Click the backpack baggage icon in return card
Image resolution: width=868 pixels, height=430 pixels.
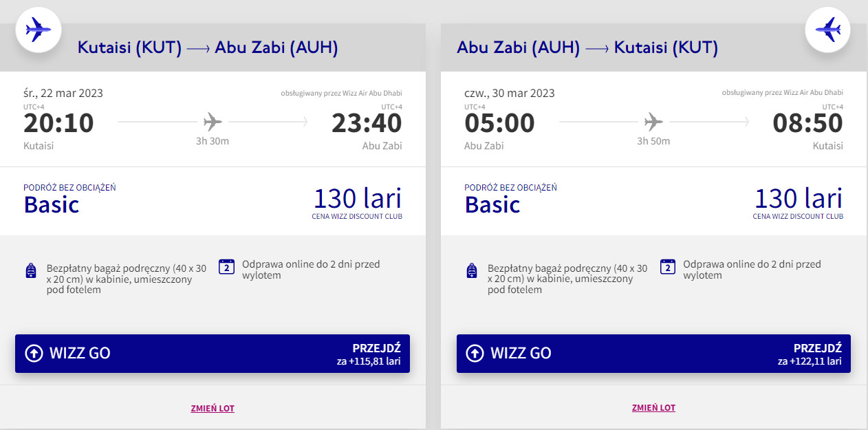pos(472,270)
